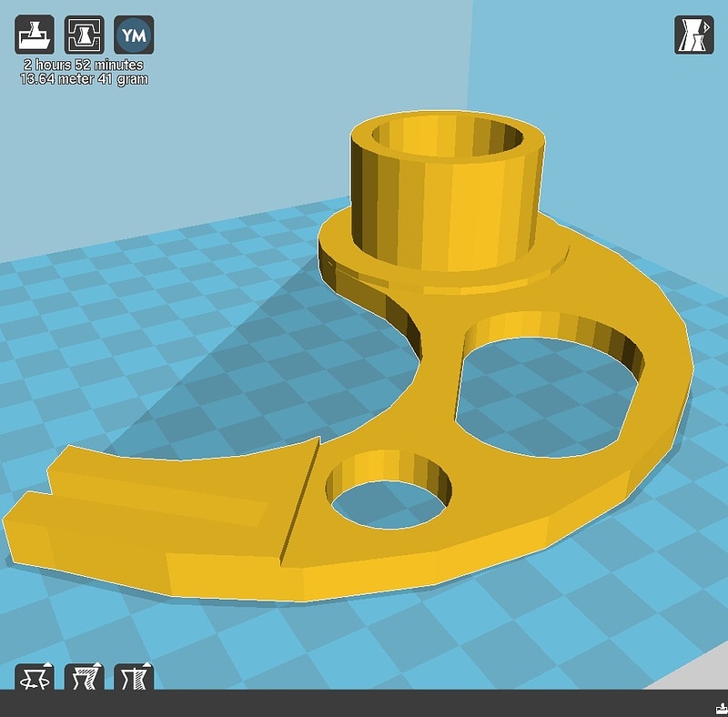The width and height of the screenshot is (728, 717).
Task: Click the '13.64 meter 41 gram' estimate
Action: [84, 79]
